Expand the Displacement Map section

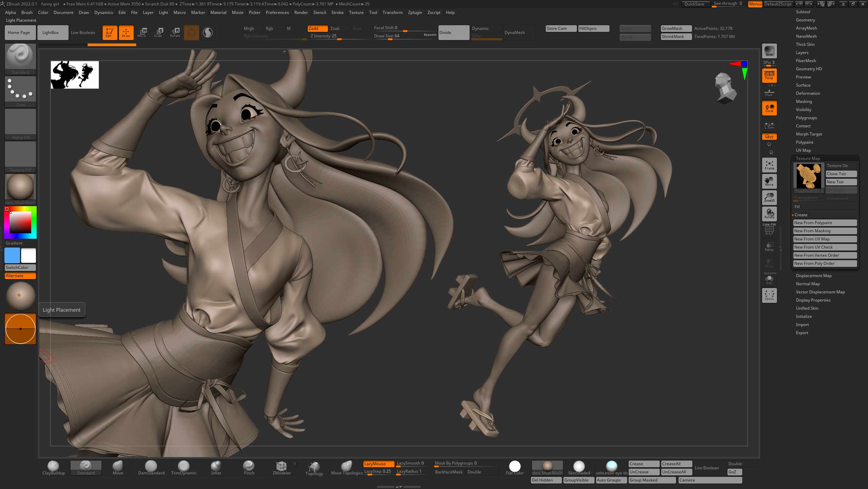(813, 276)
